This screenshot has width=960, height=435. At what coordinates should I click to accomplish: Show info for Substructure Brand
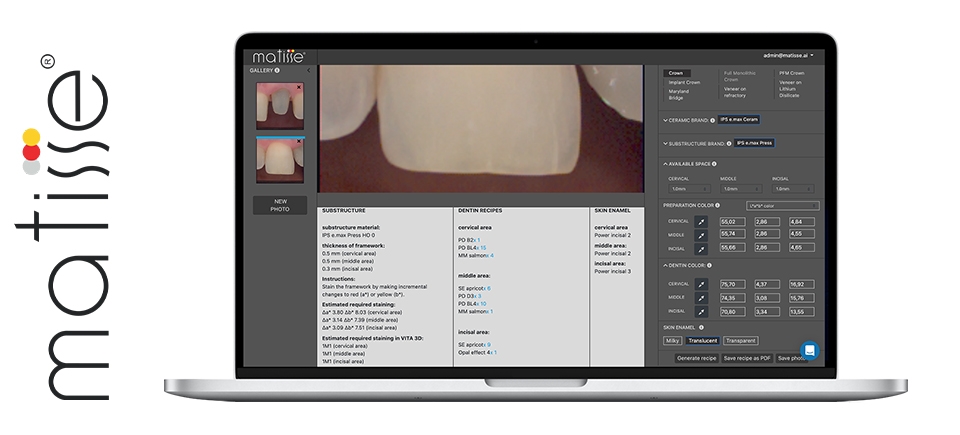[729, 143]
